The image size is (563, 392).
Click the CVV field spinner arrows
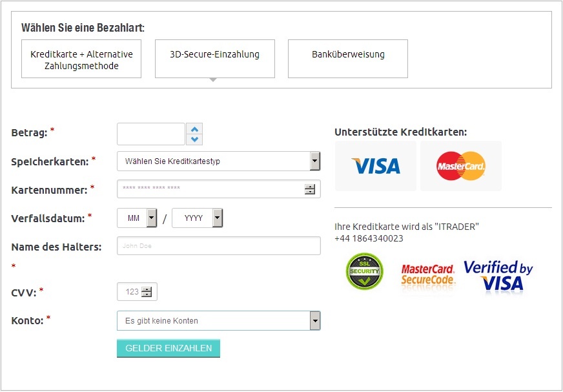click(147, 292)
